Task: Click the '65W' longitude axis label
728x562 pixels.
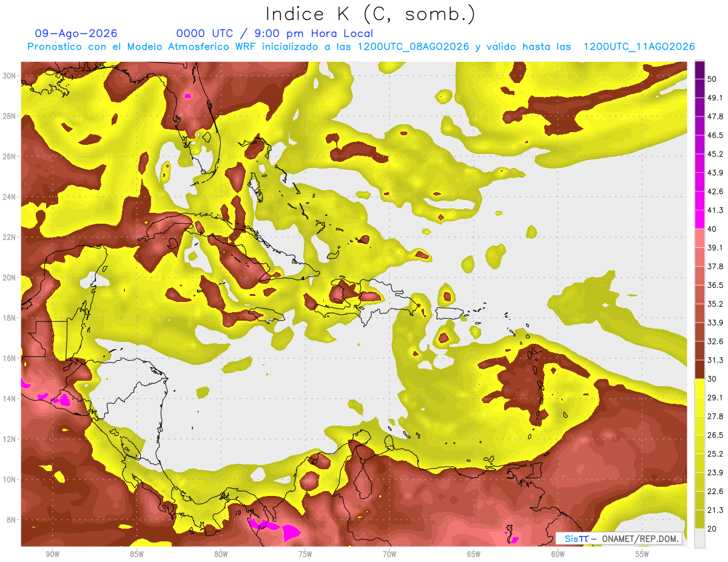Action: pyautogui.click(x=474, y=554)
